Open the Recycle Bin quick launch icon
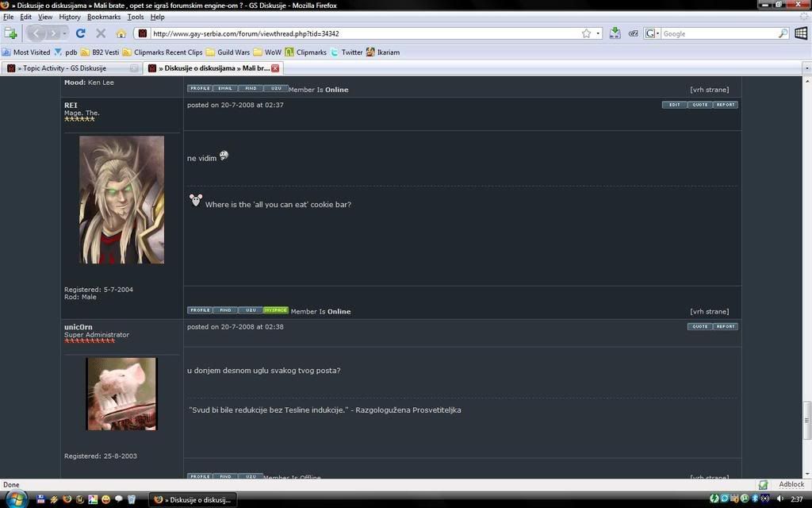 [132, 499]
